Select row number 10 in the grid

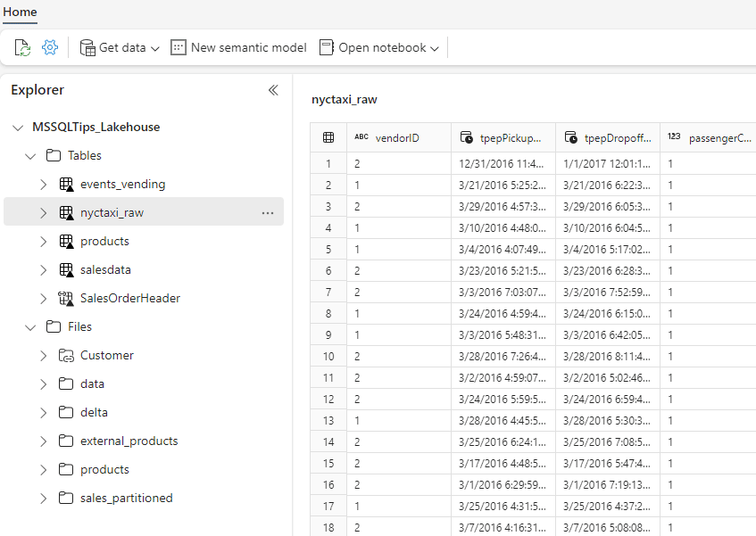tap(328, 357)
